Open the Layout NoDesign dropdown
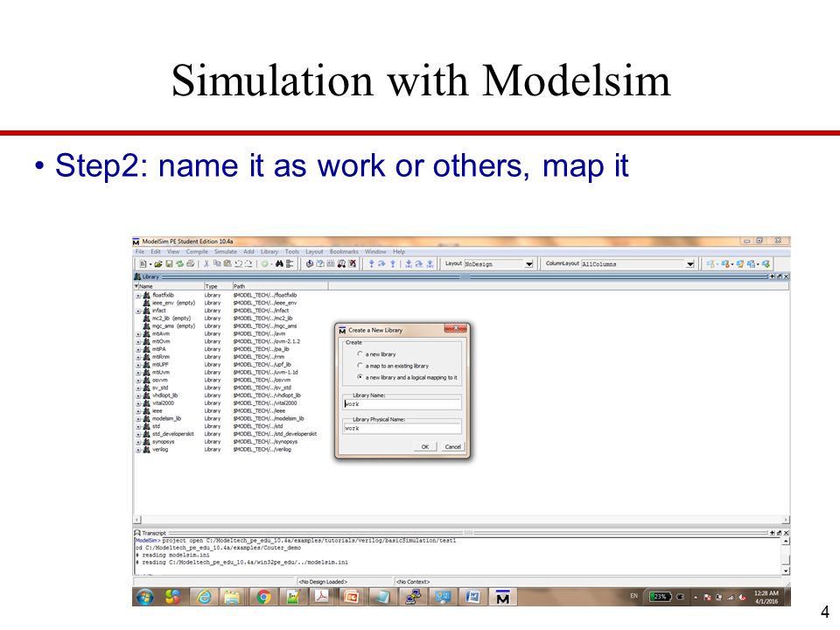The width and height of the screenshot is (840, 630). (x=528, y=263)
